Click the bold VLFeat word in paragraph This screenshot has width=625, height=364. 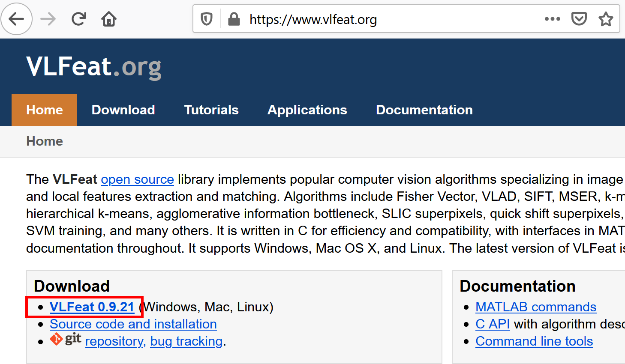click(75, 179)
